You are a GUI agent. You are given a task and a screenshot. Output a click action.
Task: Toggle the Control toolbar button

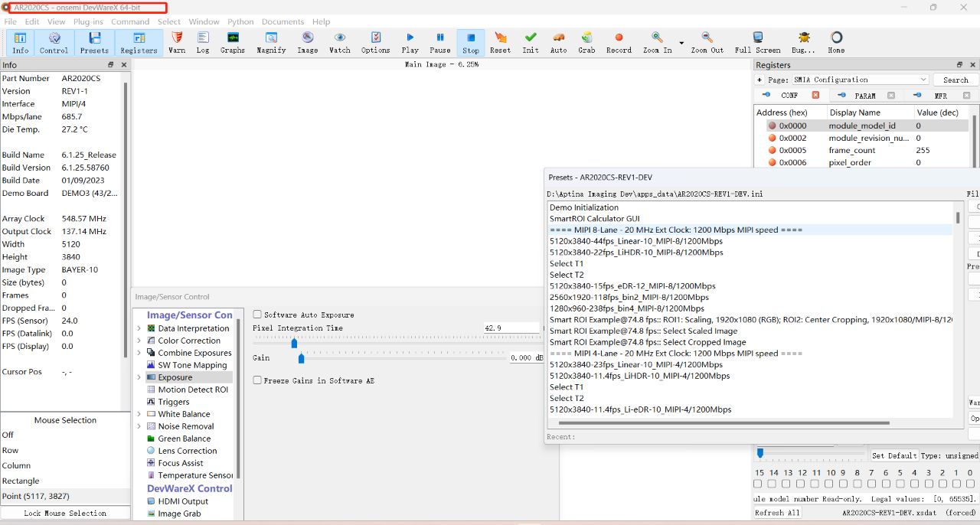click(54, 42)
